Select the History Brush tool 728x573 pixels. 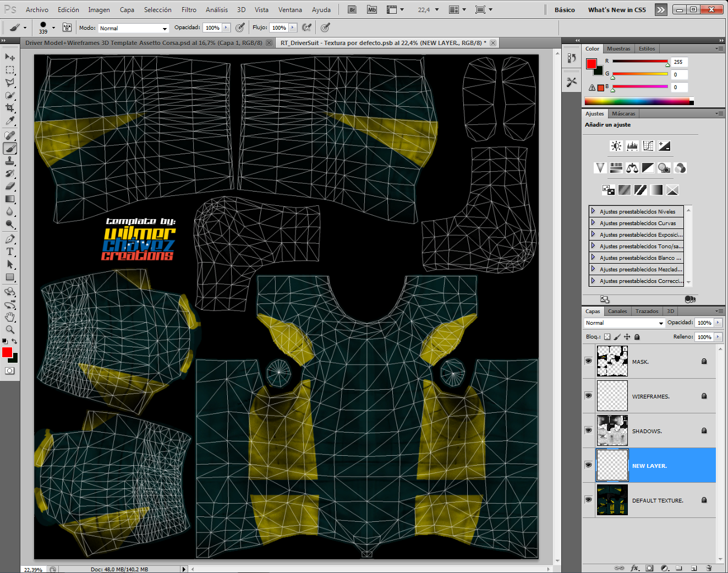10,173
